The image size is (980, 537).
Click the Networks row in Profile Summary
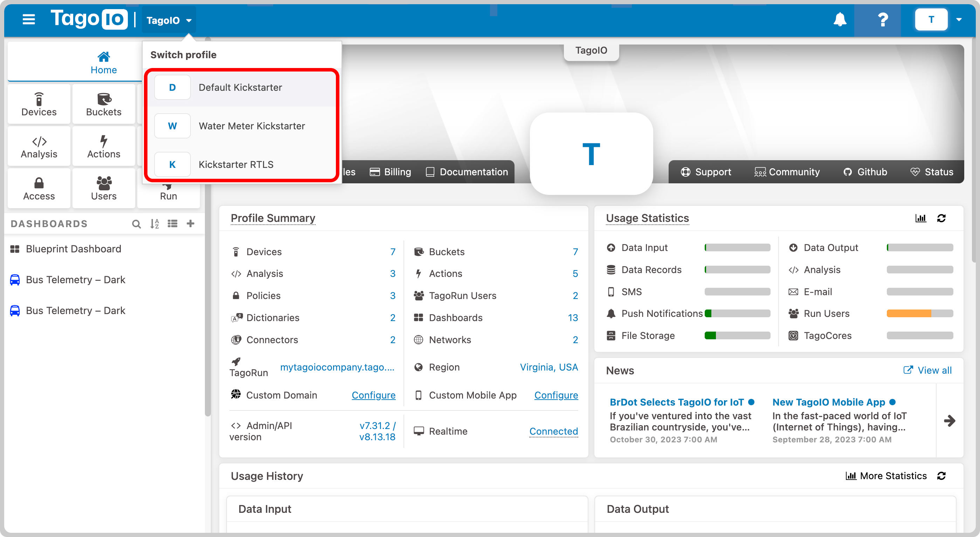coord(495,340)
